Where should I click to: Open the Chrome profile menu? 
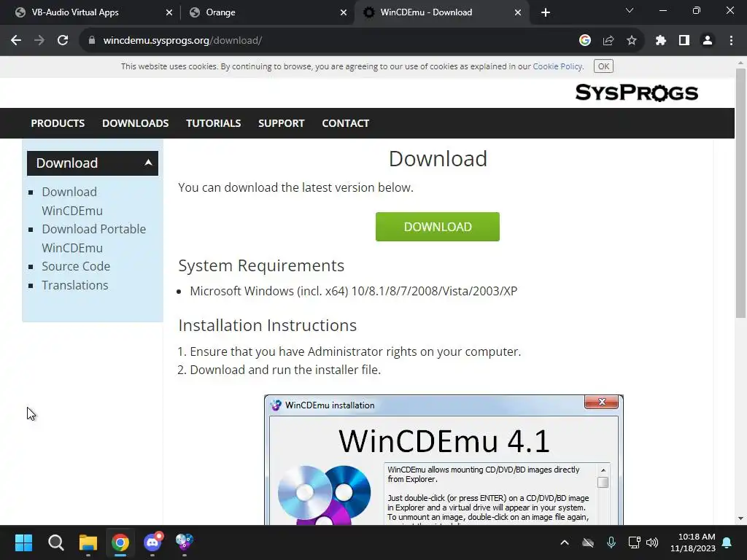point(708,41)
